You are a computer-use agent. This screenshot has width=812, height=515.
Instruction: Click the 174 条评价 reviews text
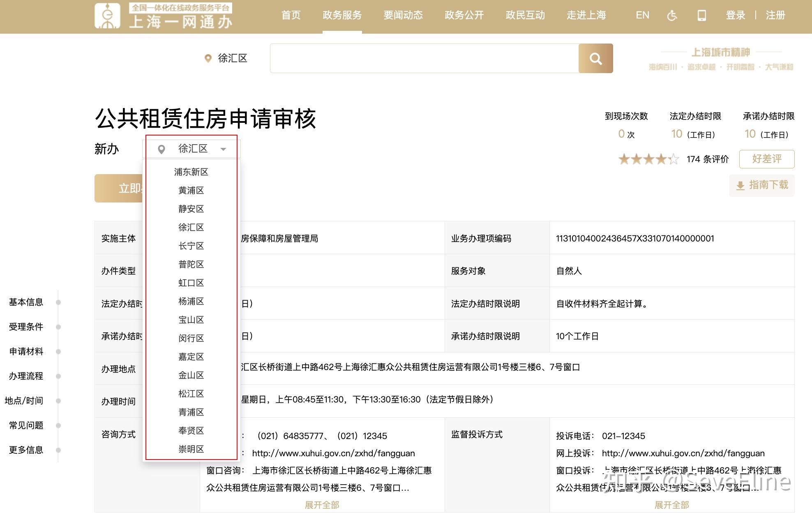[x=708, y=159]
